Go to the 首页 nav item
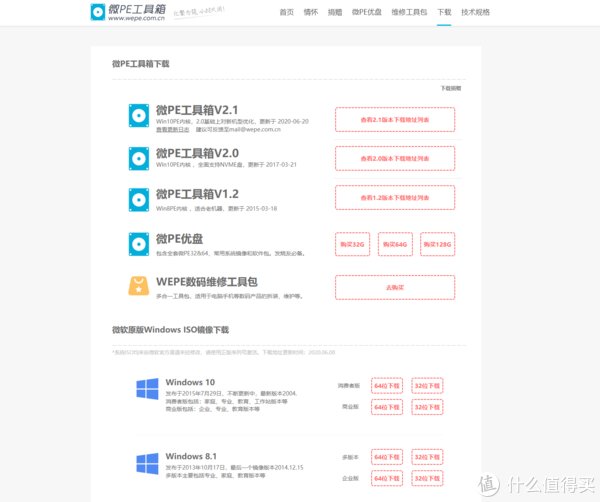 287,12
